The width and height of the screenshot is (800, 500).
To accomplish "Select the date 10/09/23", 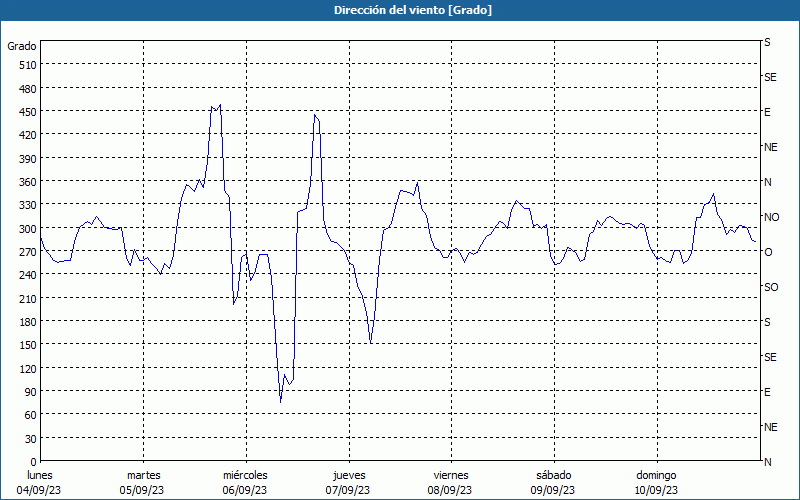I will click(656, 490).
